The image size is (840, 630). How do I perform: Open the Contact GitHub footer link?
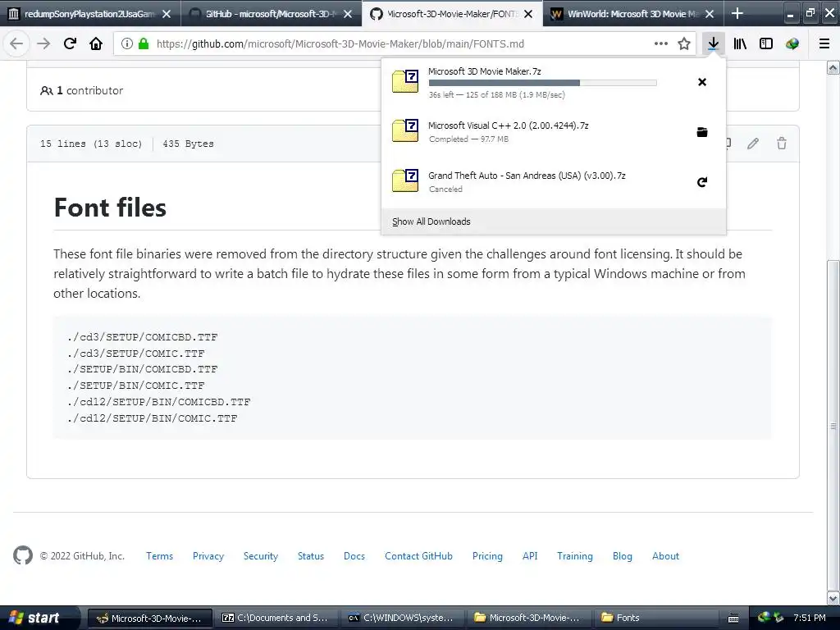pos(418,556)
